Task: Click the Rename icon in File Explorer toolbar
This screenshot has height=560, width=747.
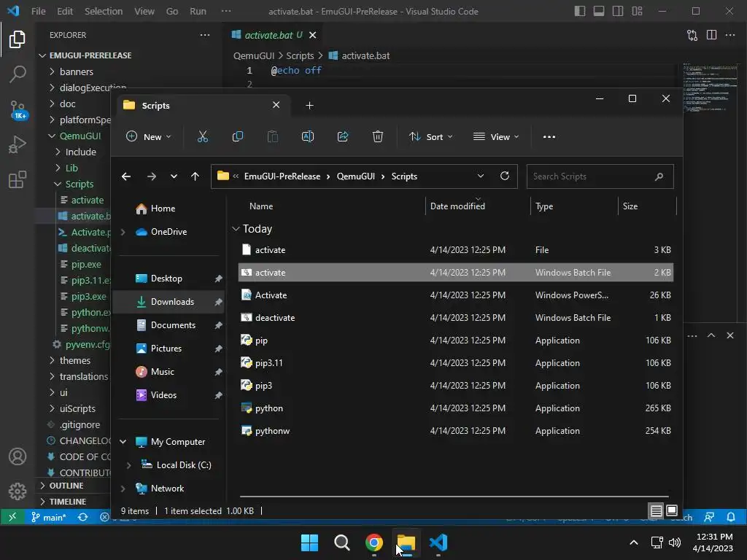Action: [x=308, y=136]
